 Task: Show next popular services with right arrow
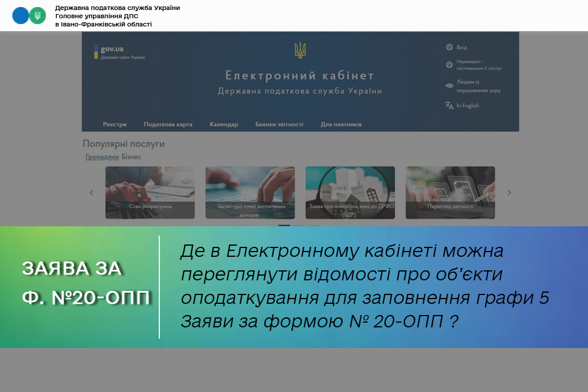509,193
